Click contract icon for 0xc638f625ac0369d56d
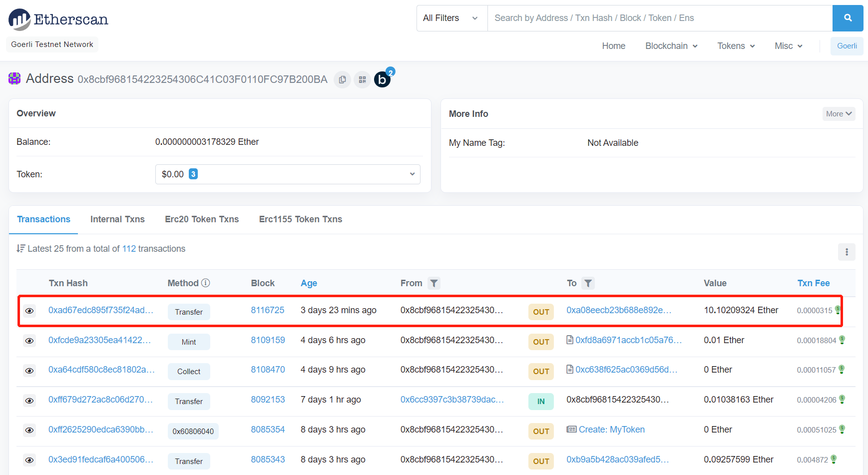 pos(570,369)
